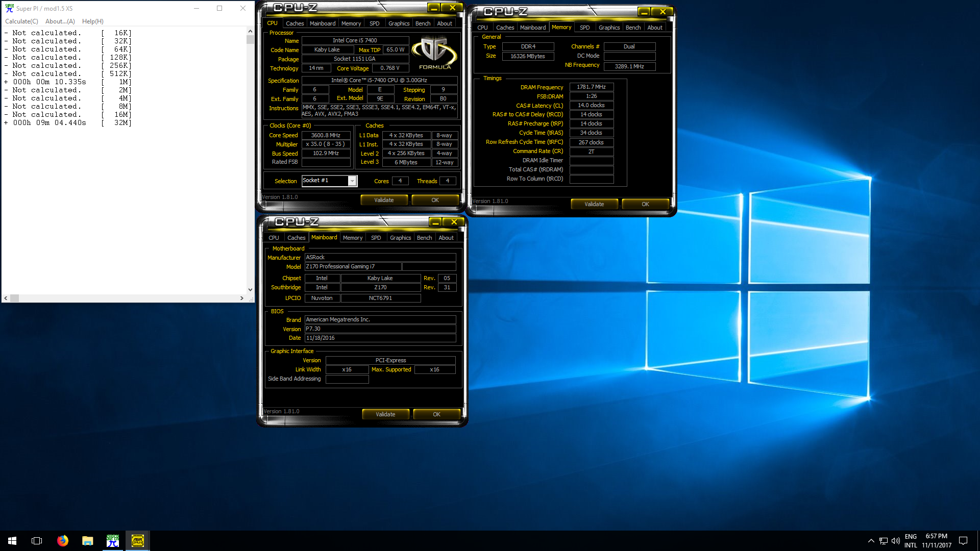Switch to SPD tab in top-left CPU-Z
The width and height of the screenshot is (980, 551).
tap(375, 23)
